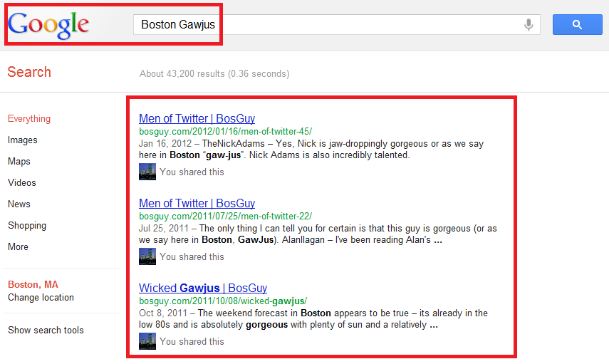The width and height of the screenshot is (609, 364).
Task: Open first Men of Twitter | BosGuy result
Action: pos(197,119)
